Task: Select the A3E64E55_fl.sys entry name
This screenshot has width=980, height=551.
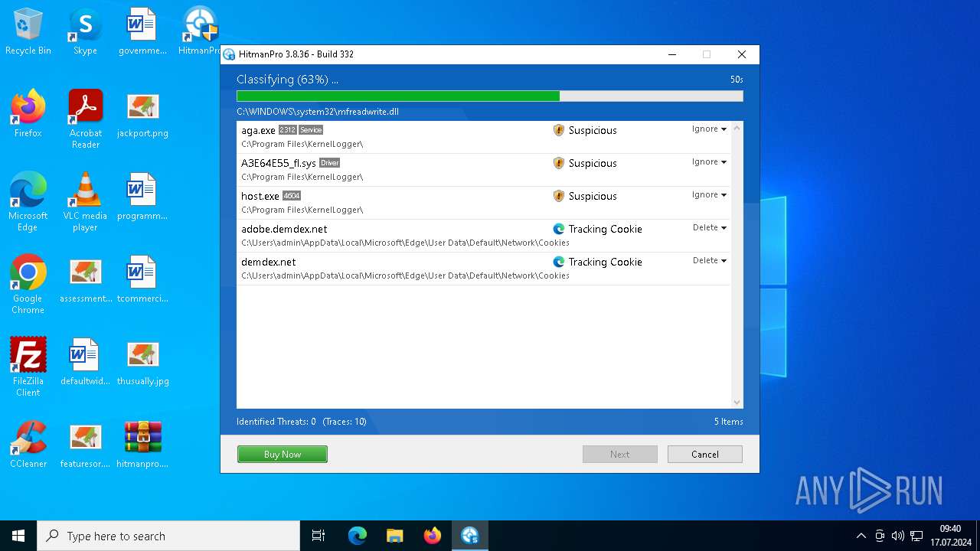Action: [279, 164]
